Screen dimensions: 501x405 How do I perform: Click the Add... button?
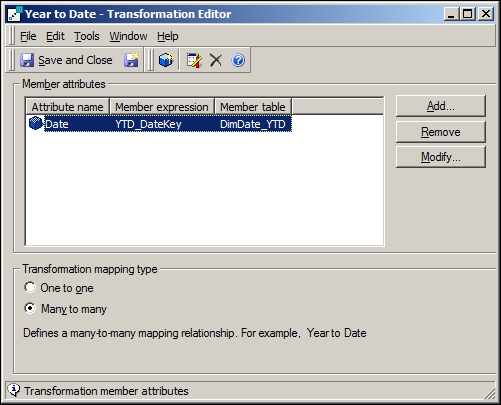click(441, 106)
